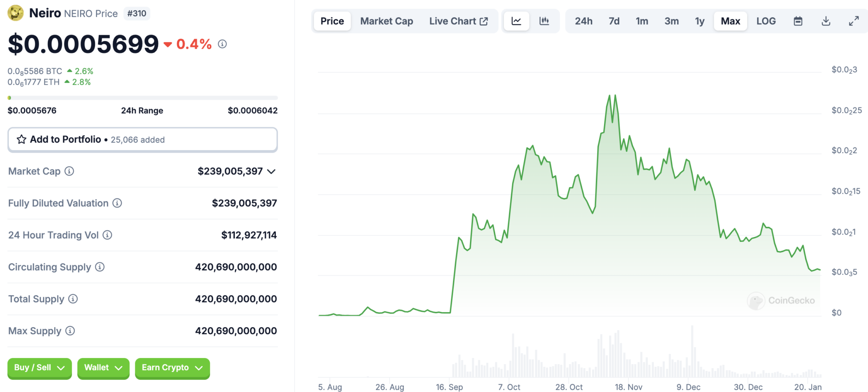This screenshot has width=868, height=392.
Task: Open price change info icon
Action: point(223,44)
